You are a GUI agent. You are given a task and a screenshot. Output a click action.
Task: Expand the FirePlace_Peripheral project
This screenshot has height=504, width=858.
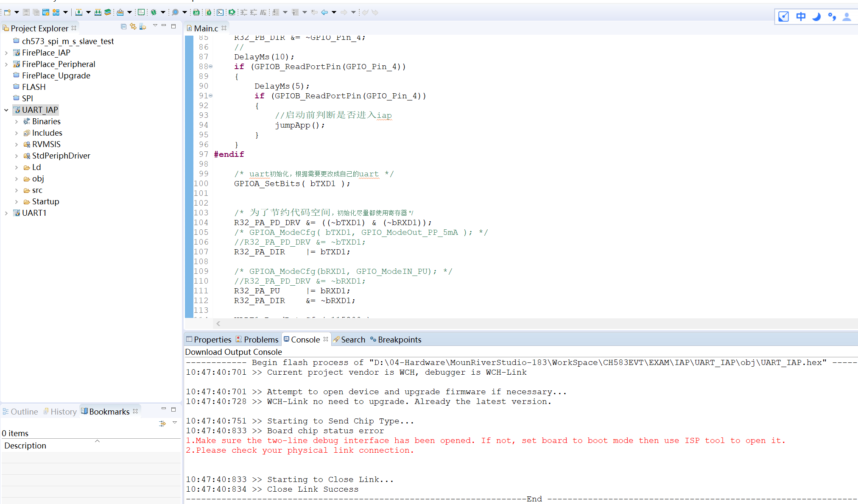coord(6,64)
